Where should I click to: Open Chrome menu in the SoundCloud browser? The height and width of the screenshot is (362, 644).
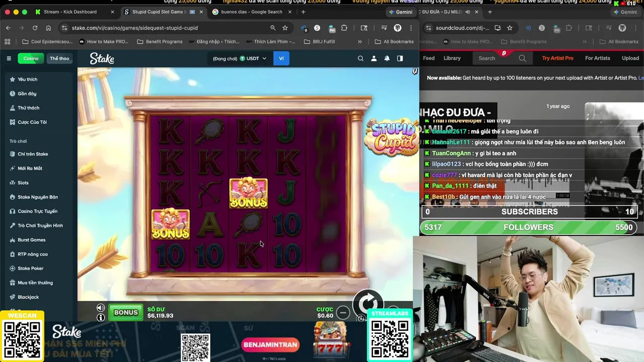(x=636, y=28)
